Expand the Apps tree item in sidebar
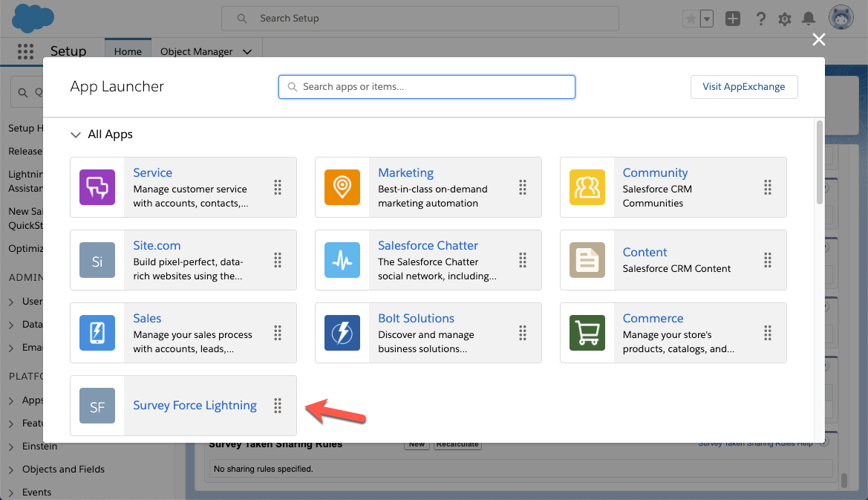The width and height of the screenshot is (868, 500). [x=11, y=400]
